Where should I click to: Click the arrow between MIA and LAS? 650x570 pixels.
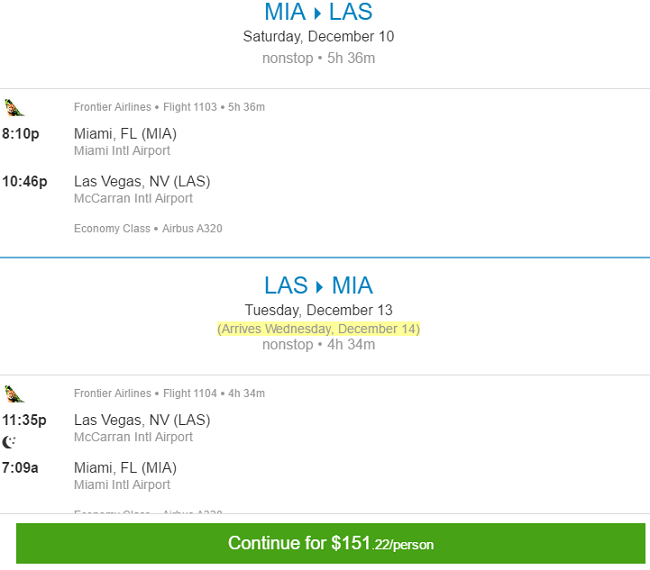click(318, 13)
